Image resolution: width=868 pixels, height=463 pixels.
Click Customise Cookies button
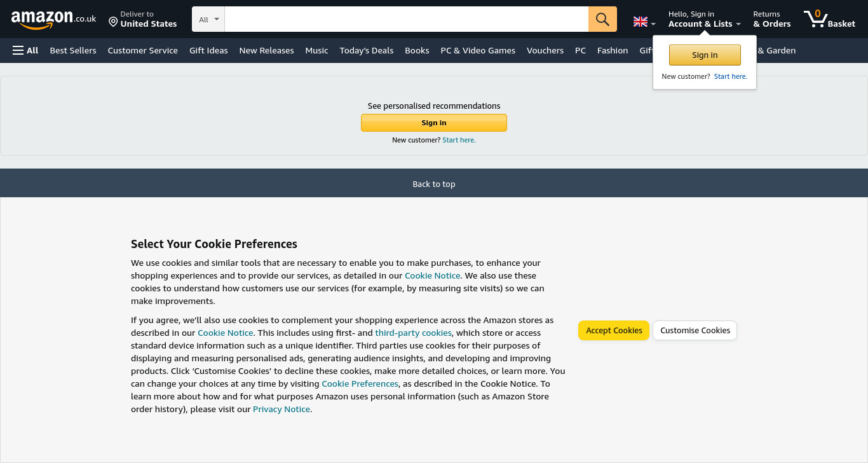[x=695, y=331]
